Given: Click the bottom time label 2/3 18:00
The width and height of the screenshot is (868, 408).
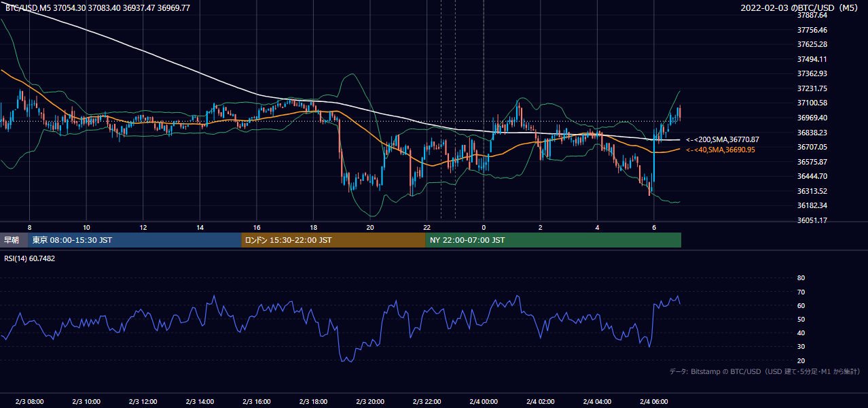Looking at the screenshot, I should pos(313,401).
